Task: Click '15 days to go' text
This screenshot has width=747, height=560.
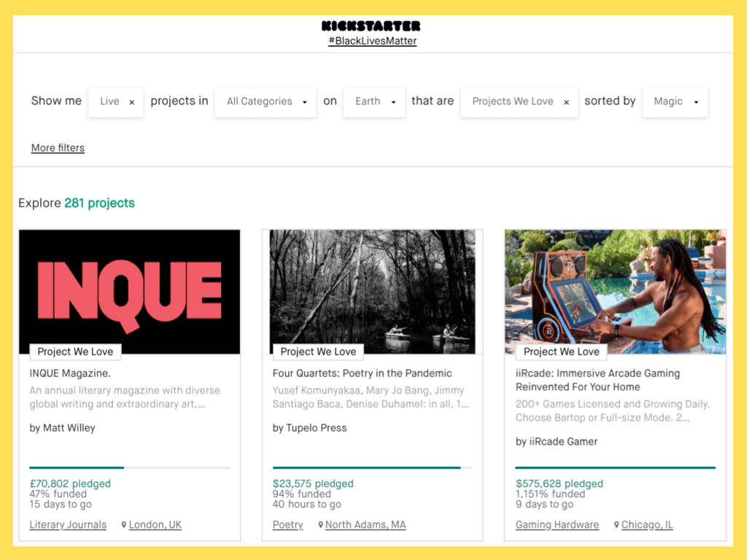Action: coord(61,505)
